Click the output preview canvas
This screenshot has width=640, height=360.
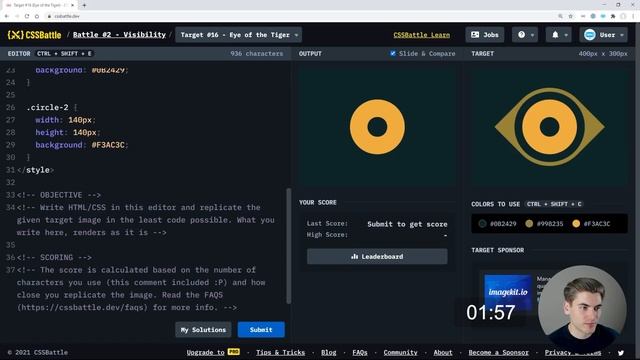[377, 126]
